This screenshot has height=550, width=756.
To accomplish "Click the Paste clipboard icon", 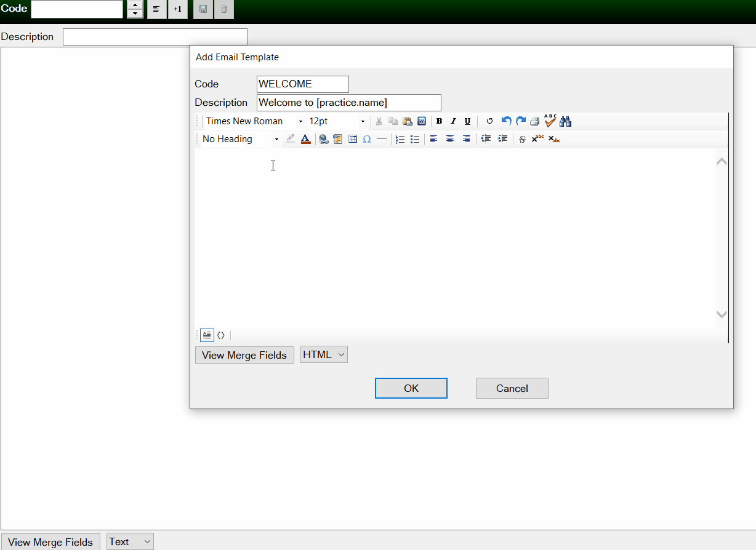I will [x=407, y=121].
